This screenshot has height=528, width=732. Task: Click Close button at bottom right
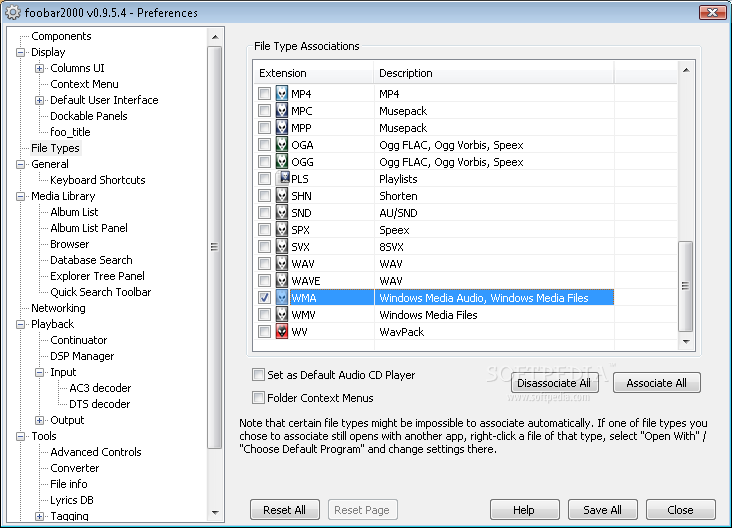pyautogui.click(x=680, y=510)
